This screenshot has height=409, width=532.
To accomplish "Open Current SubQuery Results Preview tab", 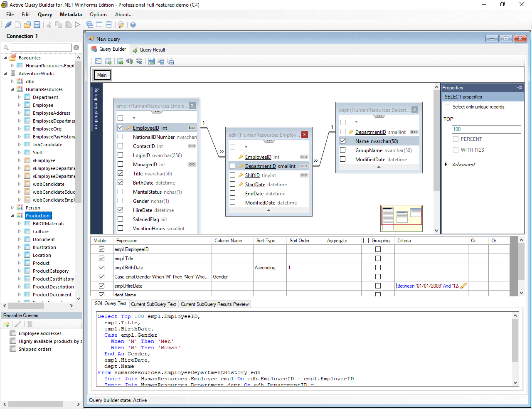I will [x=214, y=304].
